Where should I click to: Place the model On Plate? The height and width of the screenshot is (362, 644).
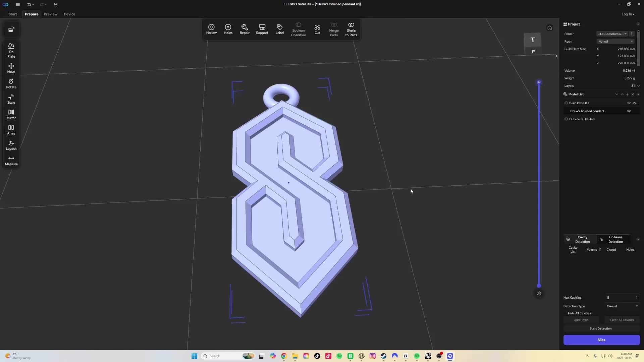point(11,51)
